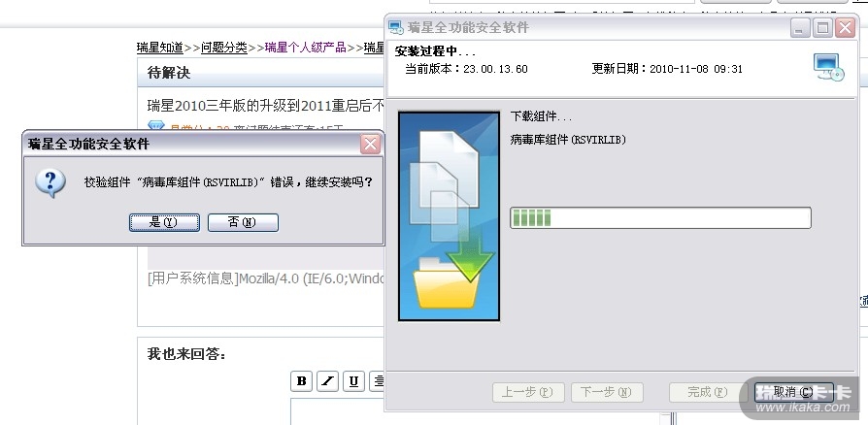Open the 问题分类 breadcrumb link
This screenshot has height=425, width=868.
(x=223, y=48)
